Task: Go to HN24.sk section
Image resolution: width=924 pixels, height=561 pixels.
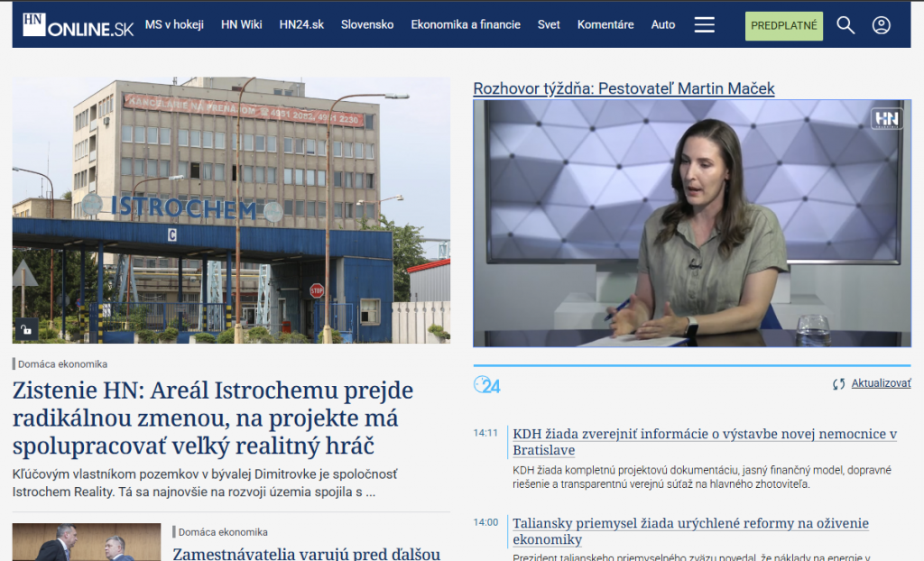Action: click(301, 24)
